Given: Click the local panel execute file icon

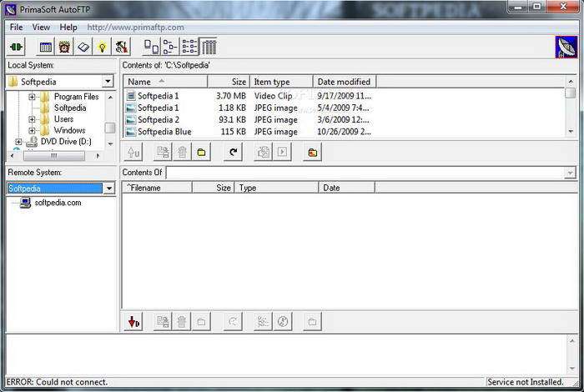Looking at the screenshot, I should (x=282, y=153).
